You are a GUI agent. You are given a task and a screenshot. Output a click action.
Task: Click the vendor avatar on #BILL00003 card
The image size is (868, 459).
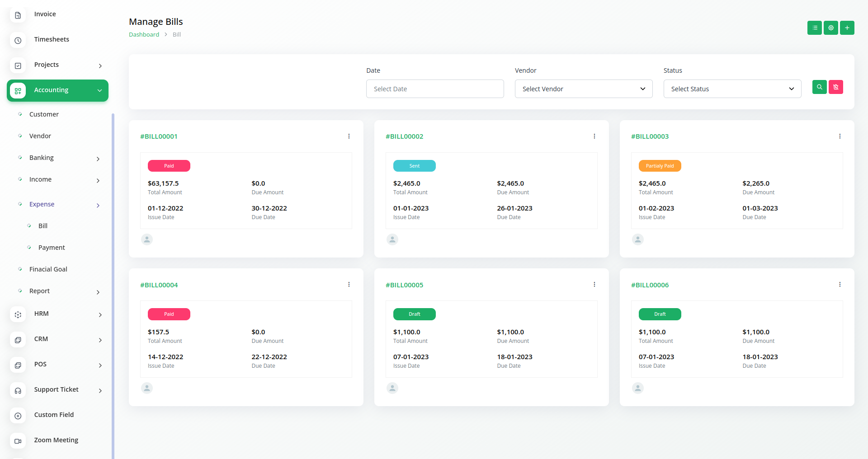637,239
